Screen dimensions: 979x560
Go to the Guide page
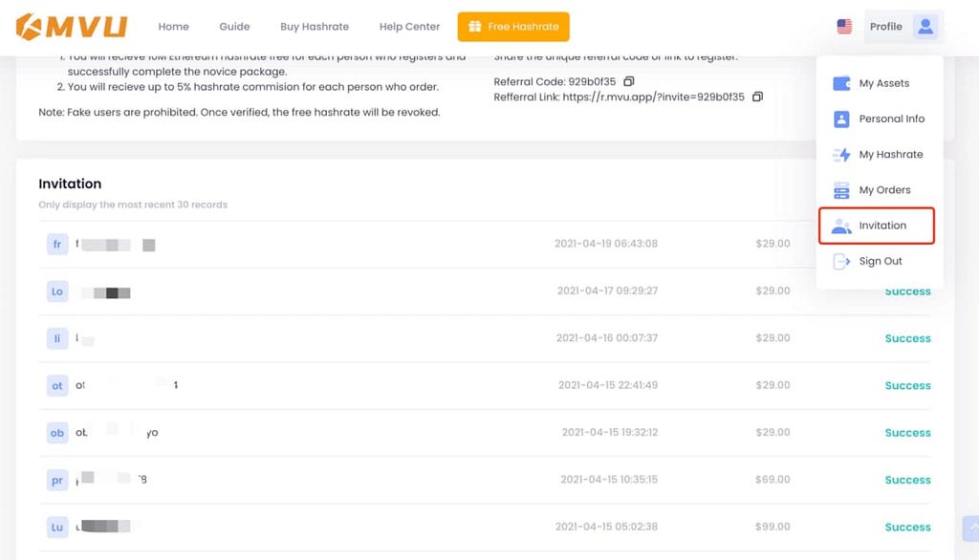click(x=234, y=27)
